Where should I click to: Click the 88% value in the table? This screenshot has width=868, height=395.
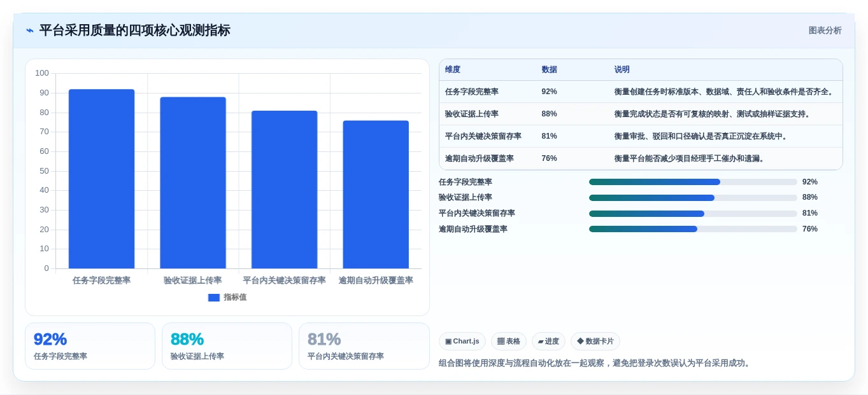(x=549, y=114)
